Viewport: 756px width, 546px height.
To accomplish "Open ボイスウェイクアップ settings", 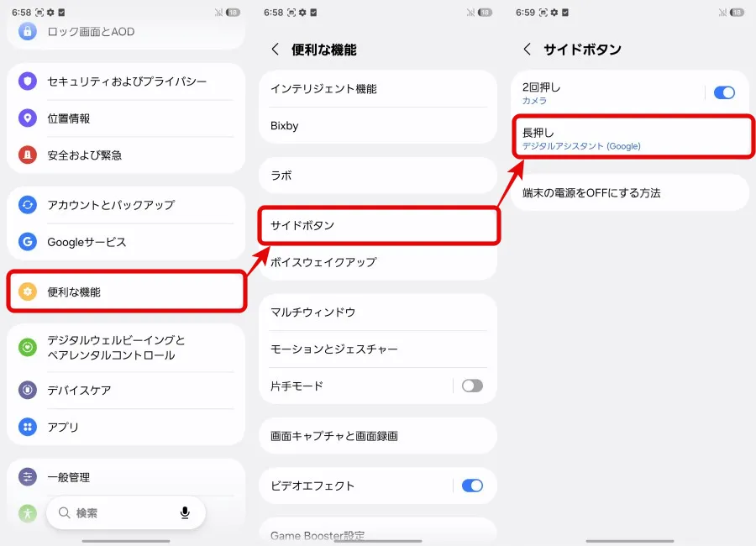I will click(378, 262).
